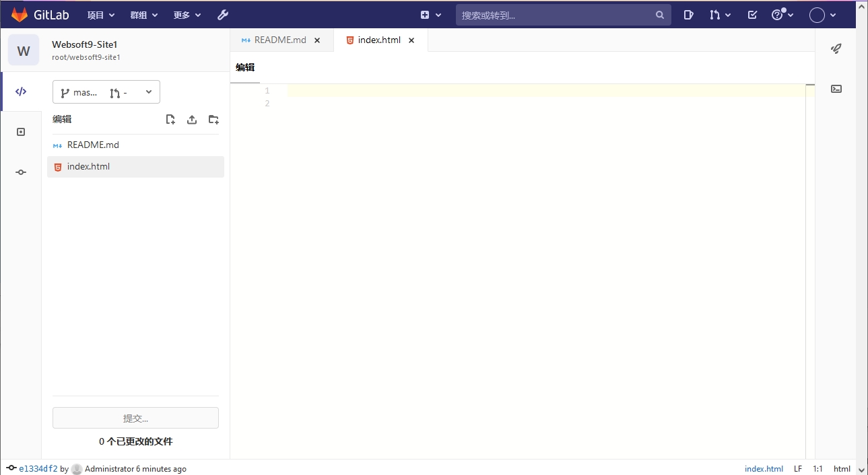
Task: Open the commit sidebar icon
Action: (x=21, y=172)
